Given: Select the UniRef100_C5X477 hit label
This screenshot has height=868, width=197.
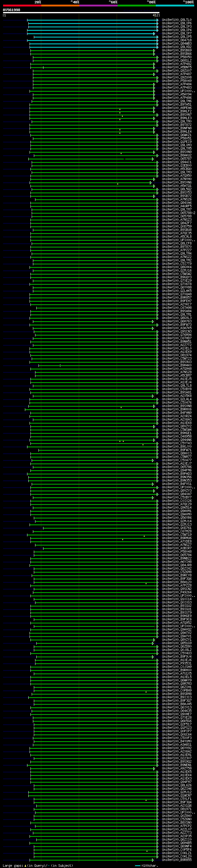Looking at the screenshot, I should pyautogui.click(x=176, y=460).
